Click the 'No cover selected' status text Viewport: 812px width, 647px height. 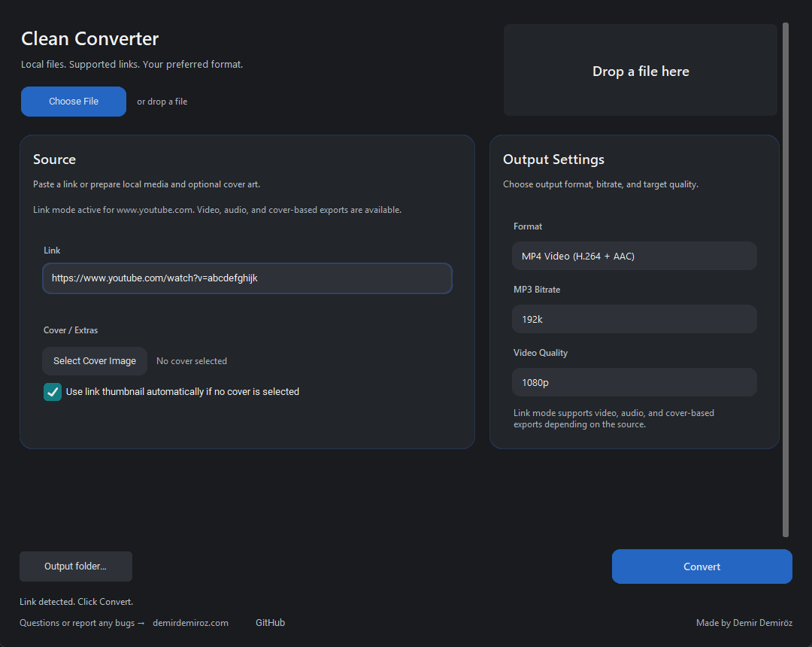tap(192, 361)
